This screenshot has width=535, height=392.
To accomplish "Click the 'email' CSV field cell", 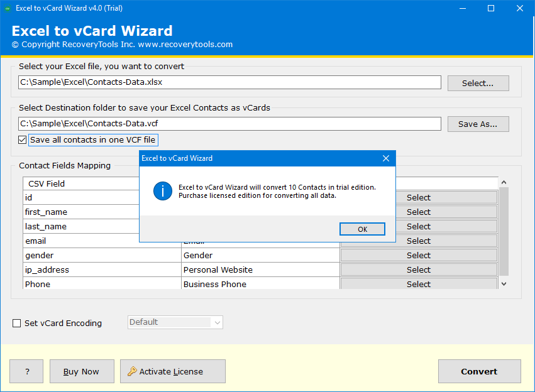I will point(82,241).
